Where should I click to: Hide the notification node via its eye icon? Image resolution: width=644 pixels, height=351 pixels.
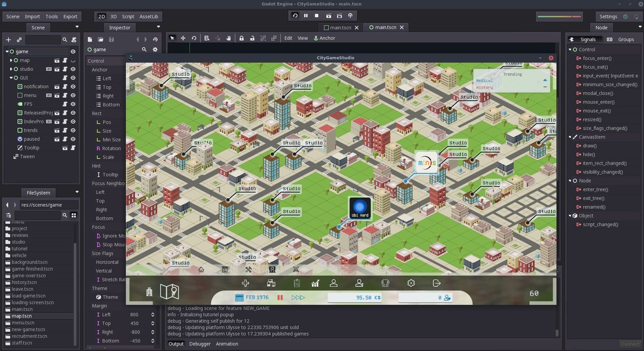tap(73, 86)
